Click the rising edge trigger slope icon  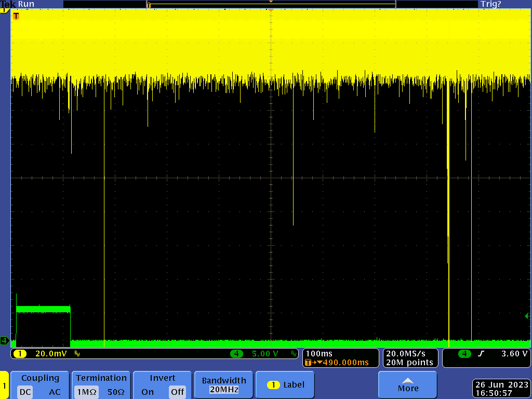coord(480,354)
